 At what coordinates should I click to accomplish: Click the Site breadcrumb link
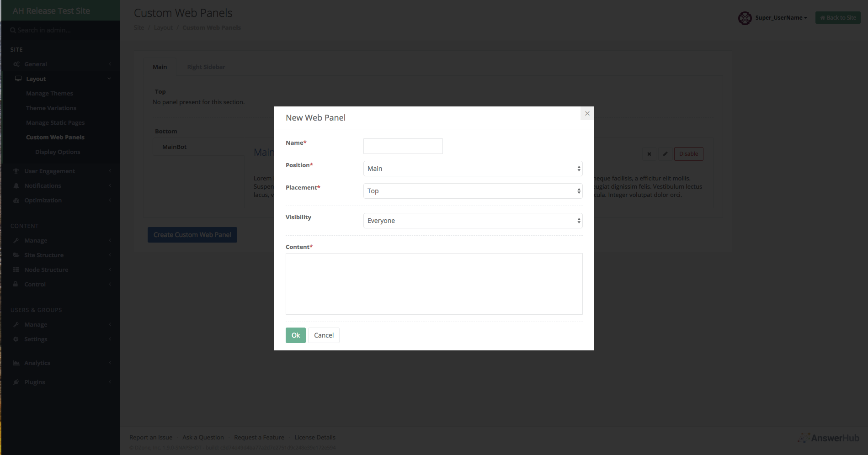tap(139, 28)
